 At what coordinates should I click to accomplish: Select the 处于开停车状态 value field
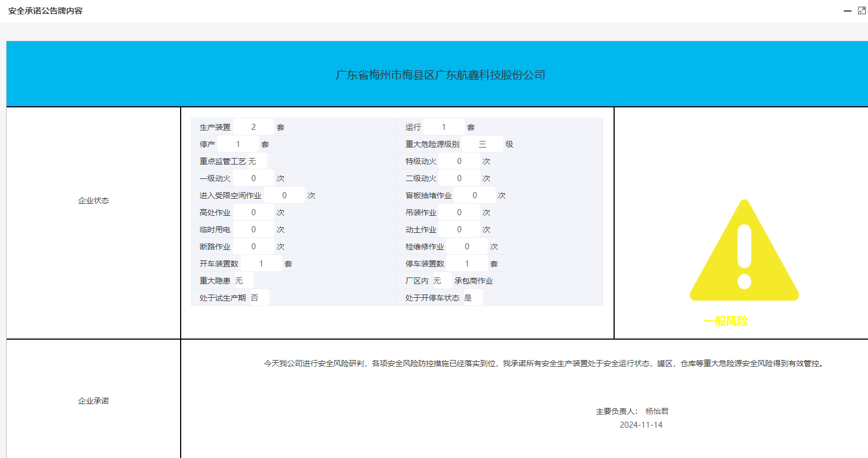click(x=473, y=298)
